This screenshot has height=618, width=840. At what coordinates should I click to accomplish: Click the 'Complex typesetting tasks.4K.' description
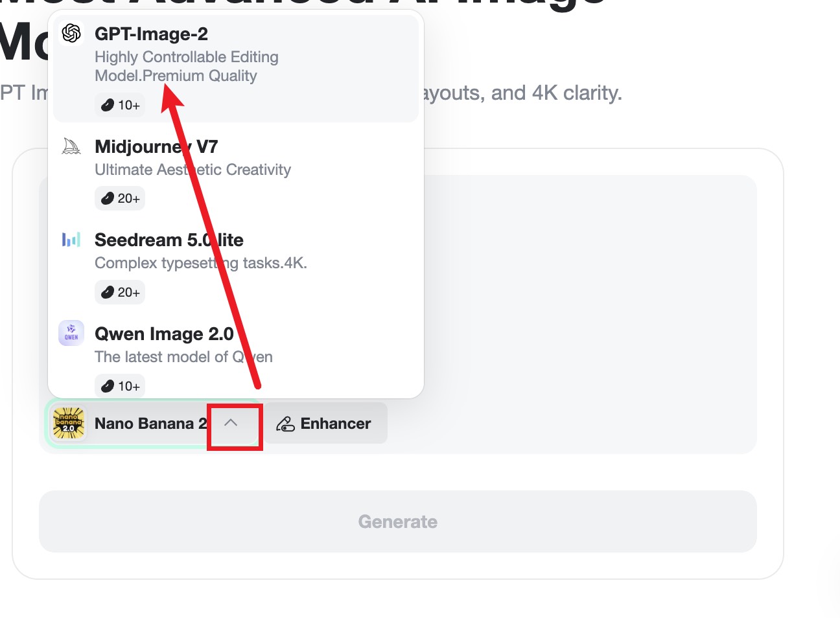point(201,263)
